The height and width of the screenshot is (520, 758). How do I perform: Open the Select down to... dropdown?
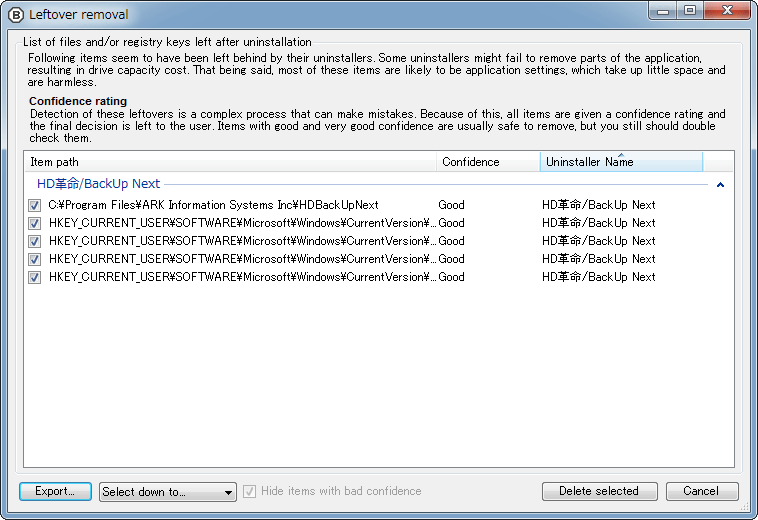pos(168,491)
